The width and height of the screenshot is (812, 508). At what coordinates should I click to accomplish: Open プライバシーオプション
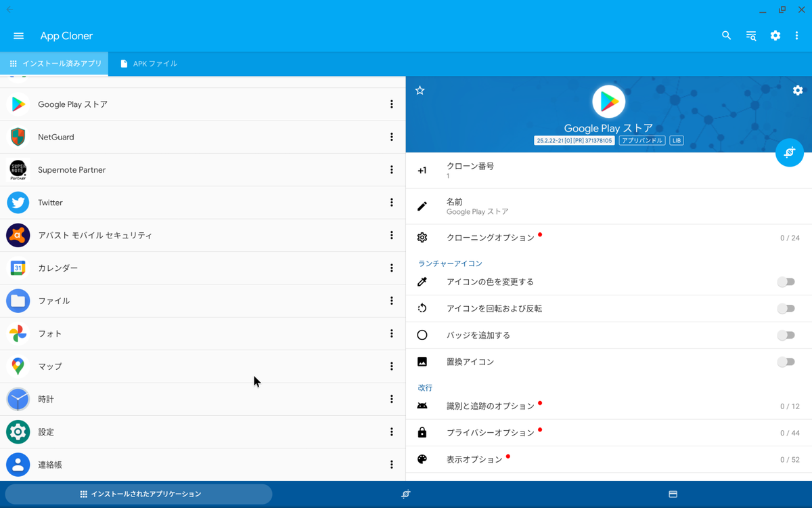pyautogui.click(x=609, y=433)
